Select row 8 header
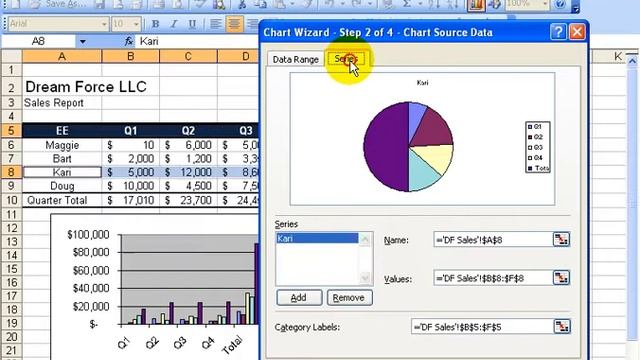This screenshot has height=360, width=640. point(11,172)
